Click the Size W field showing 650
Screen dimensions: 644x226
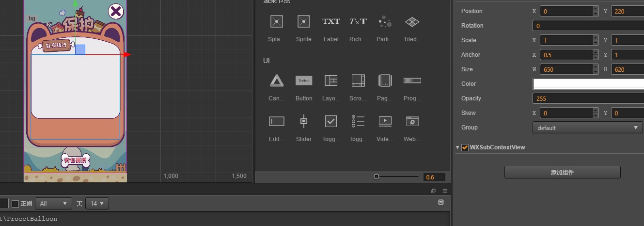(x=566, y=69)
